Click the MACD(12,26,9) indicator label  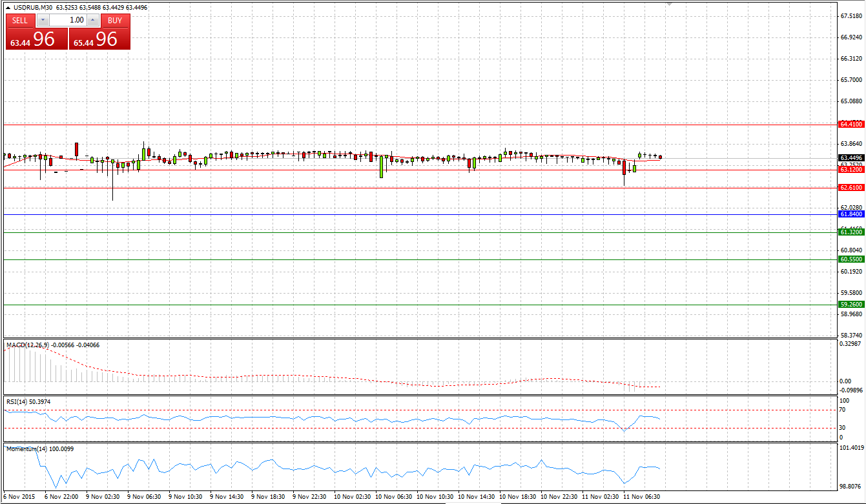click(x=27, y=345)
